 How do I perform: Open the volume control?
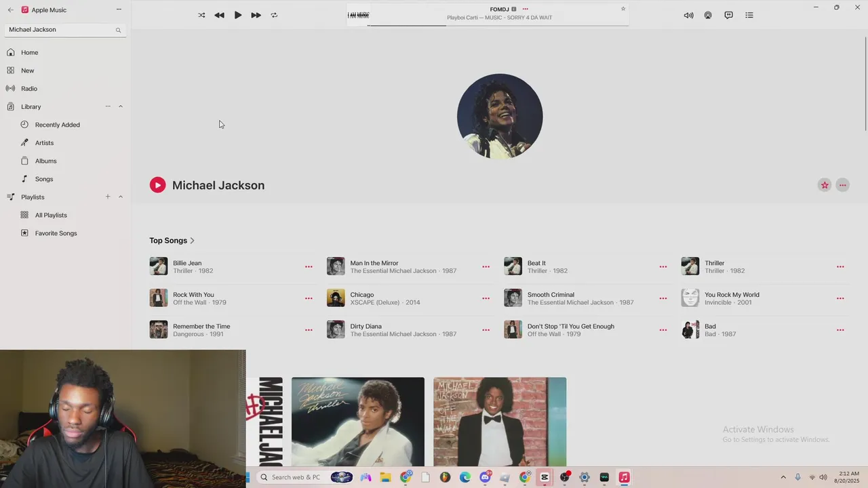(688, 15)
